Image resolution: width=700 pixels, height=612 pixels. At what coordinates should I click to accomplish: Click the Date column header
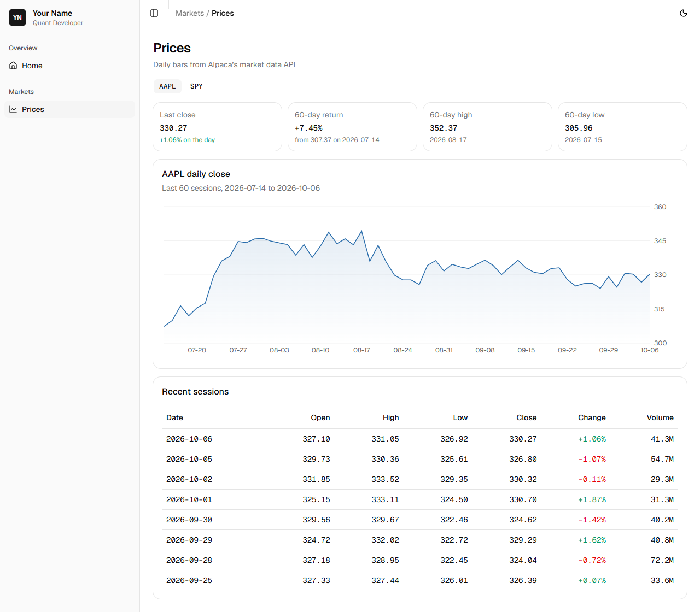174,417
